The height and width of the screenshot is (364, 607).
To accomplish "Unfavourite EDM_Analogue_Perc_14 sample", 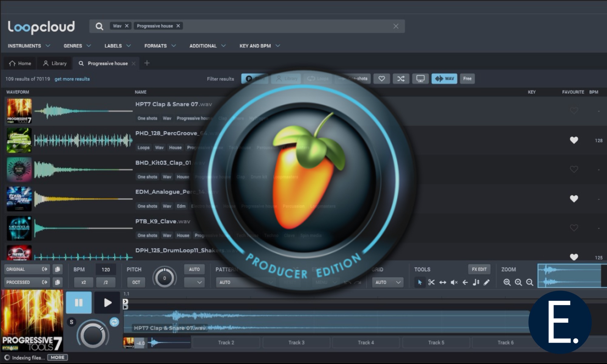I will click(x=574, y=199).
